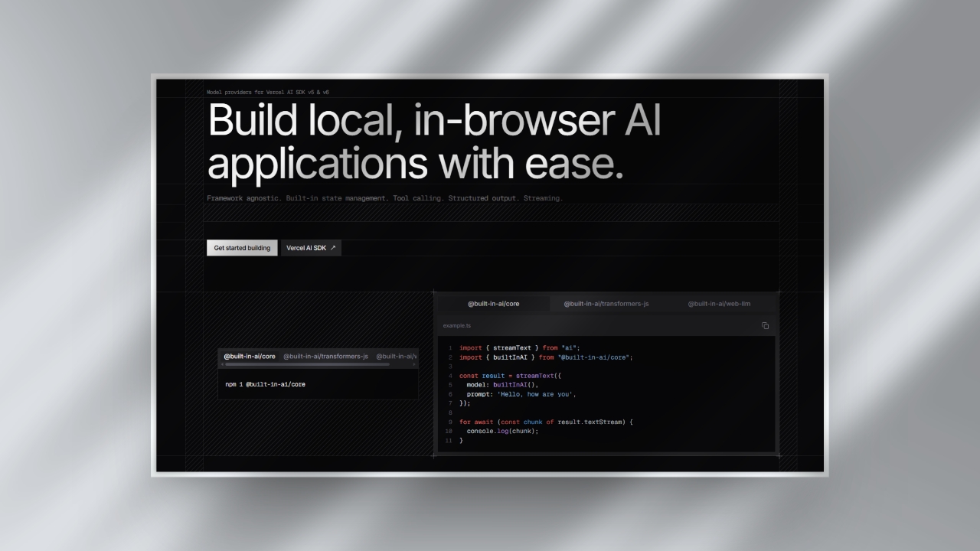Click the "Get started building" button
980x551 pixels.
point(242,248)
